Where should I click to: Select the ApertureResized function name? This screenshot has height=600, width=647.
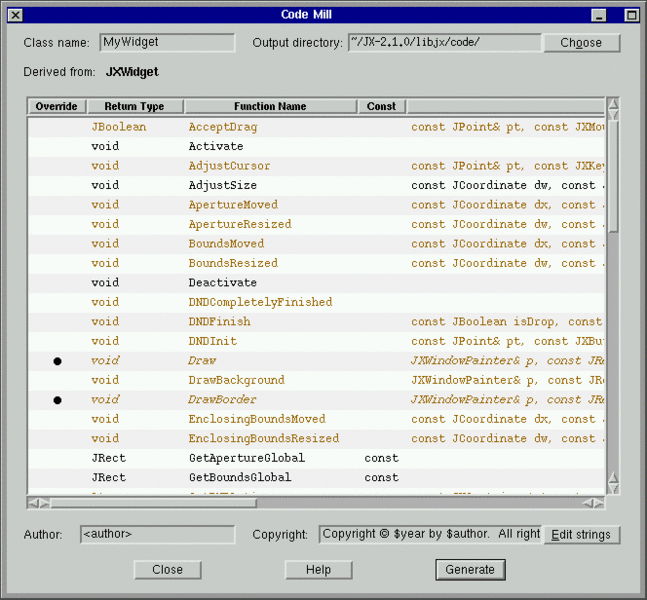[x=240, y=224]
